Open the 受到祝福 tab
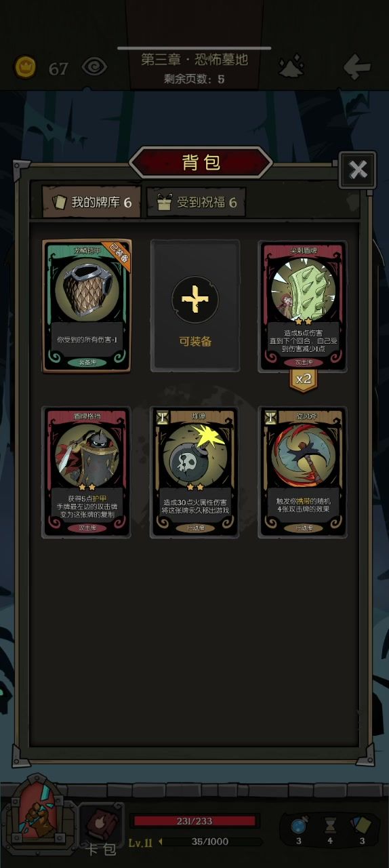 click(x=197, y=202)
